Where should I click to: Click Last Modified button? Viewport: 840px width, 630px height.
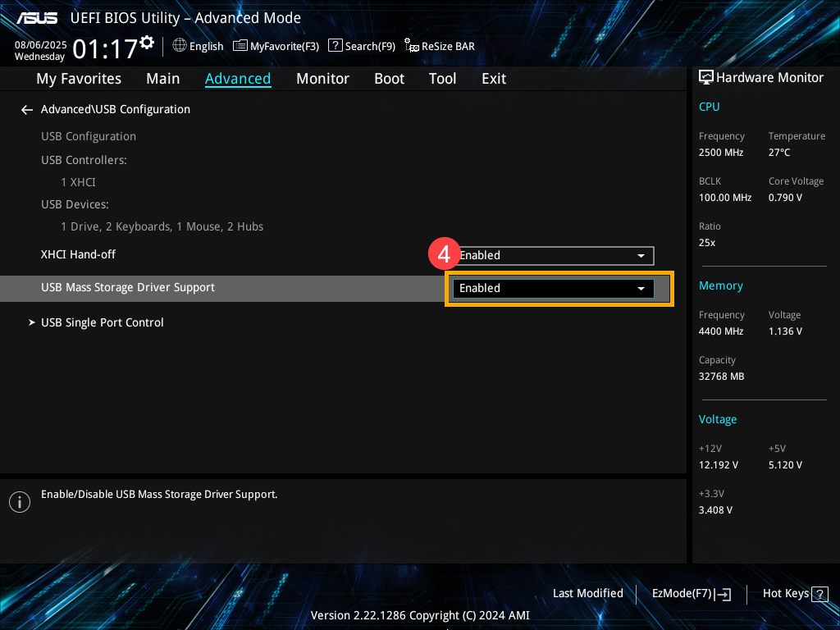point(587,594)
